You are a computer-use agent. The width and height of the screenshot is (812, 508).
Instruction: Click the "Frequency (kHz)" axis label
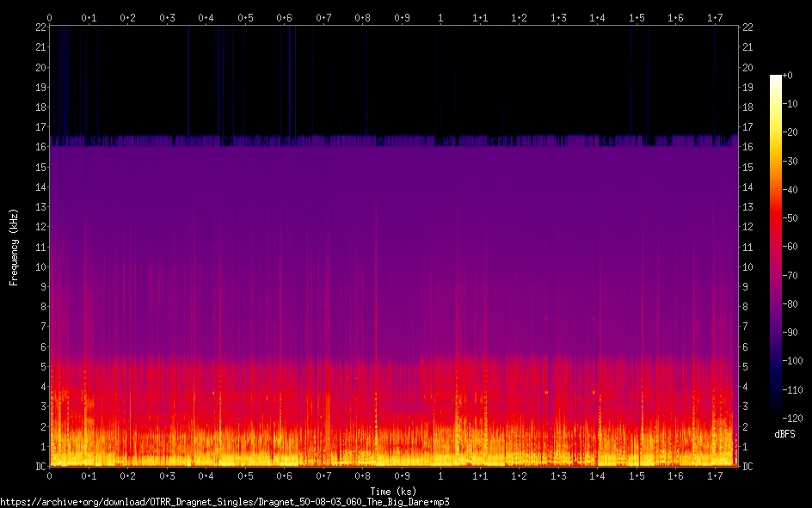pyautogui.click(x=14, y=247)
